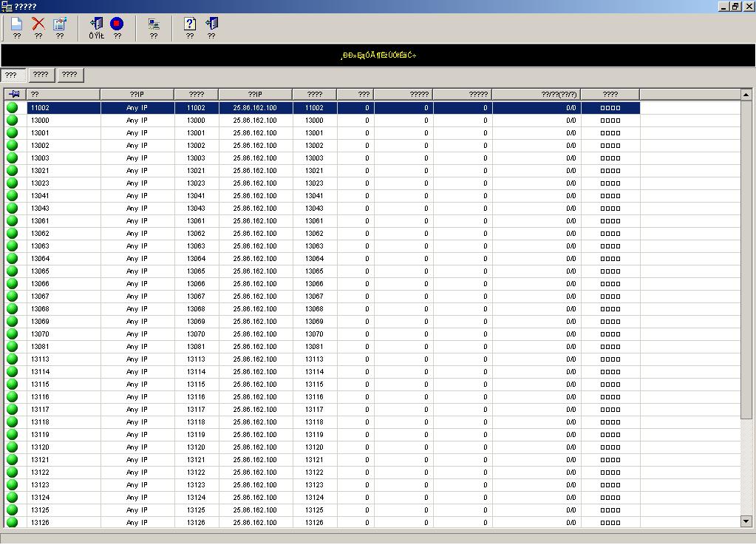Select the middle tab of the three tabs

point(41,75)
